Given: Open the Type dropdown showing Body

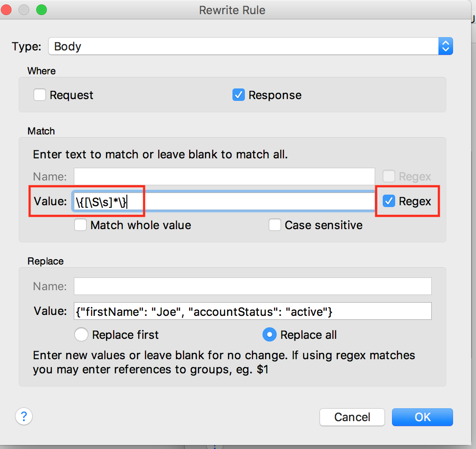Looking at the screenshot, I should 243,46.
